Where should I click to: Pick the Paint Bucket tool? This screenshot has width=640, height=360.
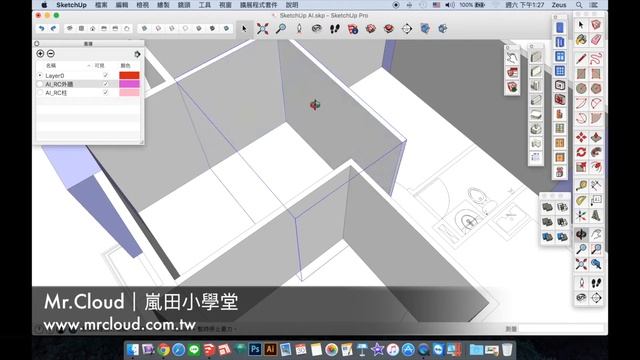tap(581, 40)
